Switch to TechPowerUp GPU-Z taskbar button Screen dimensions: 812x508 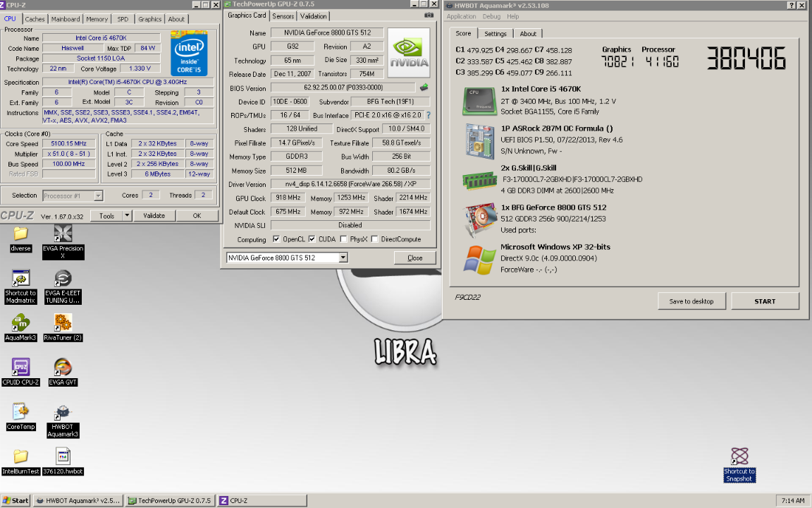[x=171, y=500]
